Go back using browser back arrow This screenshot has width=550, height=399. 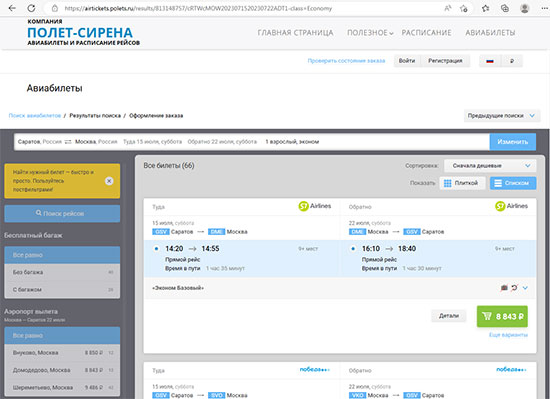coord(12,8)
